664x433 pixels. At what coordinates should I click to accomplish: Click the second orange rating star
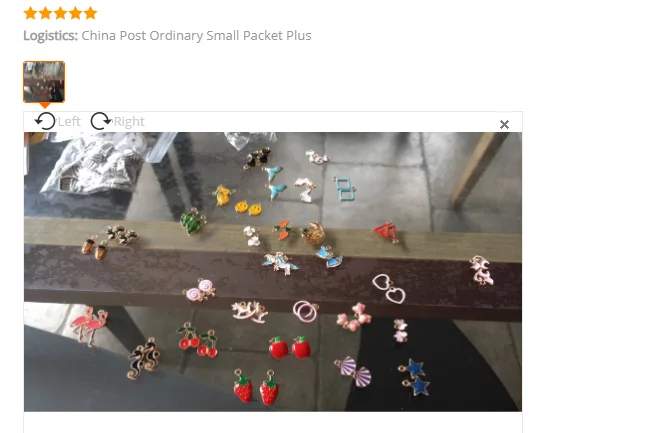pyautogui.click(x=45, y=13)
